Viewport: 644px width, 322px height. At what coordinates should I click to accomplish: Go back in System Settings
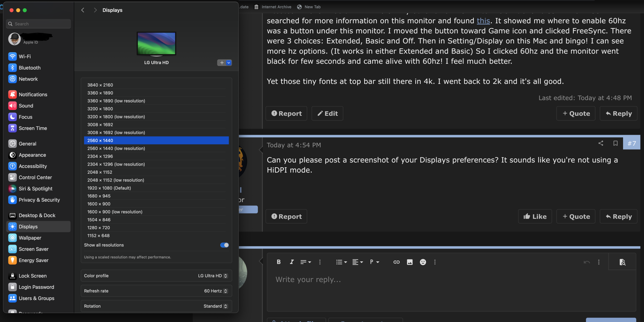coord(83,10)
